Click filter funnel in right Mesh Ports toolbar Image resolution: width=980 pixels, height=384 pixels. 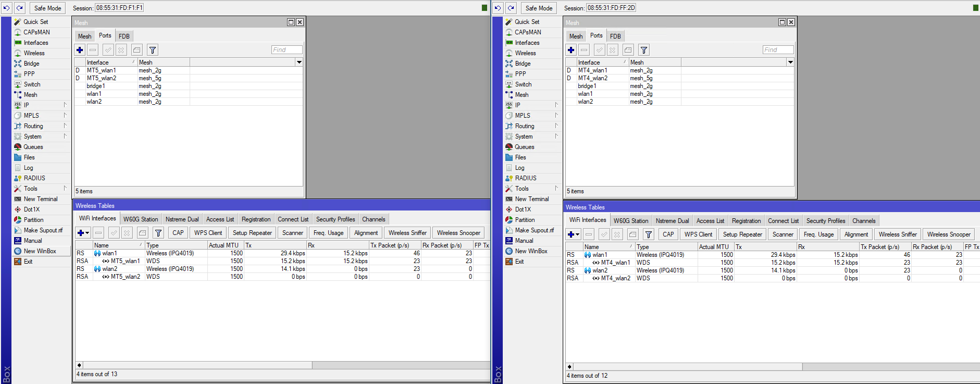click(644, 50)
